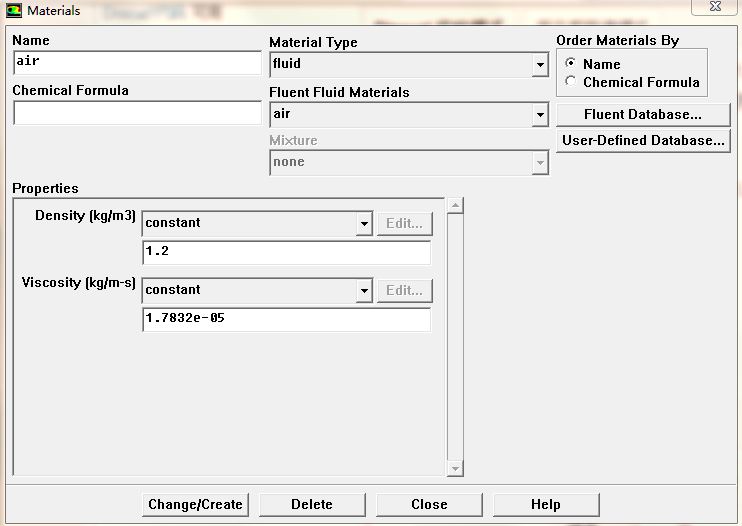The width and height of the screenshot is (742, 526).
Task: Click the Fluent Database button
Action: pyautogui.click(x=642, y=115)
